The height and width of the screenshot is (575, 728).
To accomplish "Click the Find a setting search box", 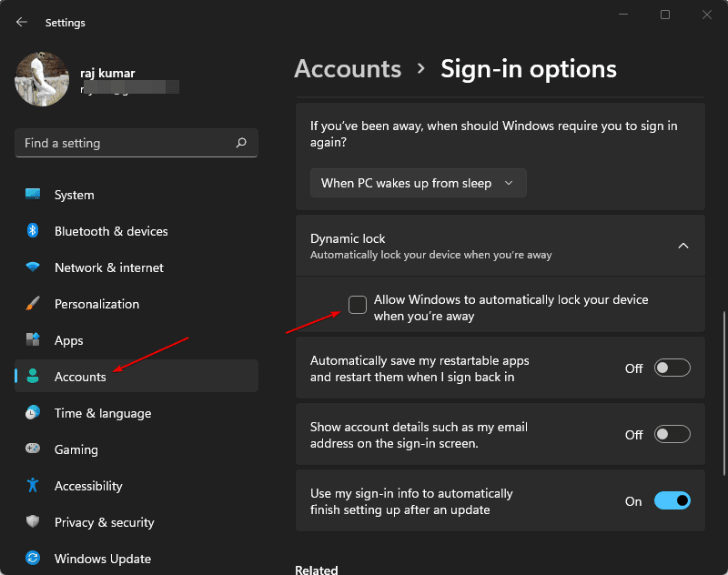I will click(x=136, y=143).
